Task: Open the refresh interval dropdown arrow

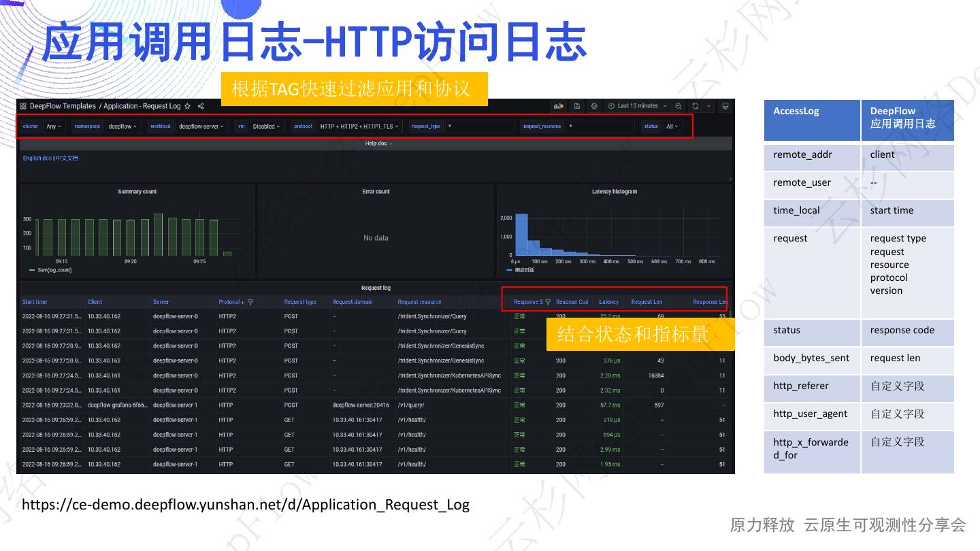Action: pos(708,106)
